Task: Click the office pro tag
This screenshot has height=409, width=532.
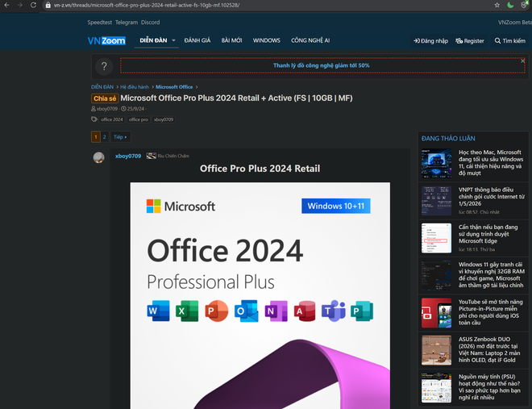Action: (138, 119)
